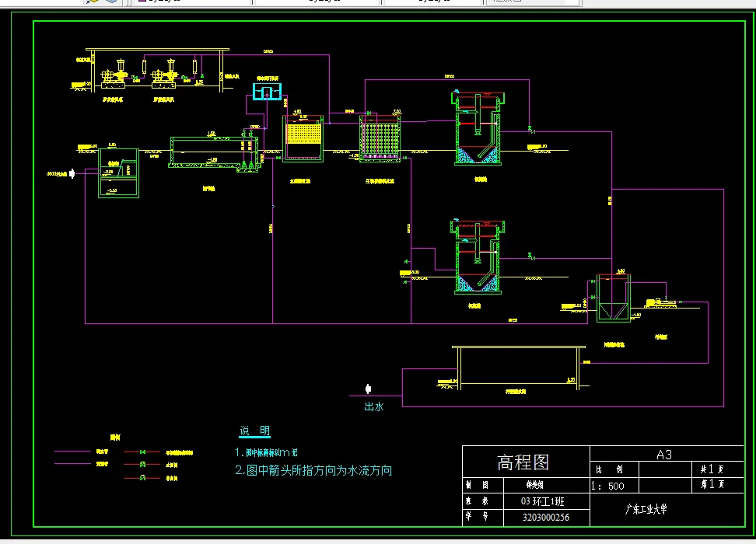The image size is (756, 544).
Task: Click the 第1页 cell text
Action: (712, 483)
